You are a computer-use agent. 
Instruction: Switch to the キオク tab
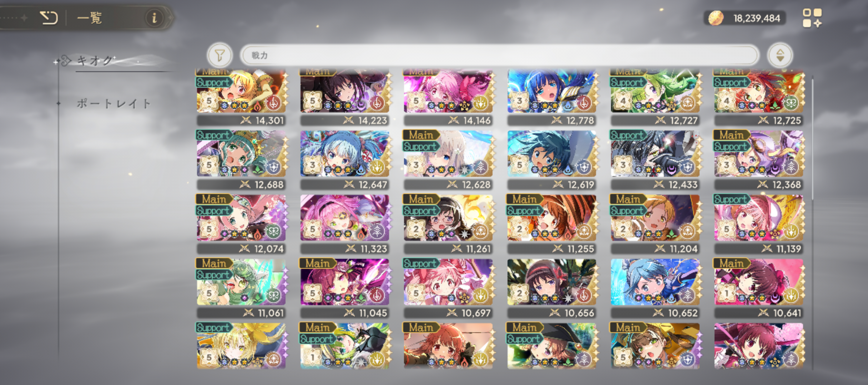click(x=95, y=61)
